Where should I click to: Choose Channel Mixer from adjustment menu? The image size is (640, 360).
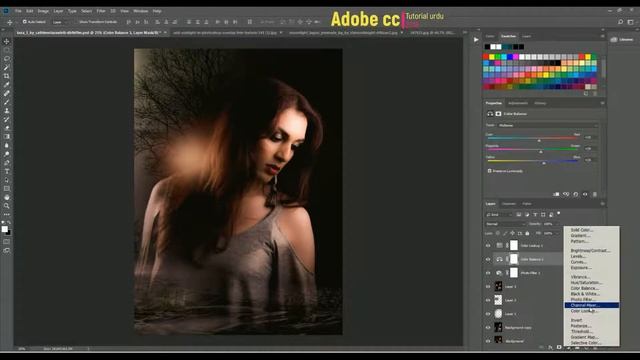(x=591, y=305)
